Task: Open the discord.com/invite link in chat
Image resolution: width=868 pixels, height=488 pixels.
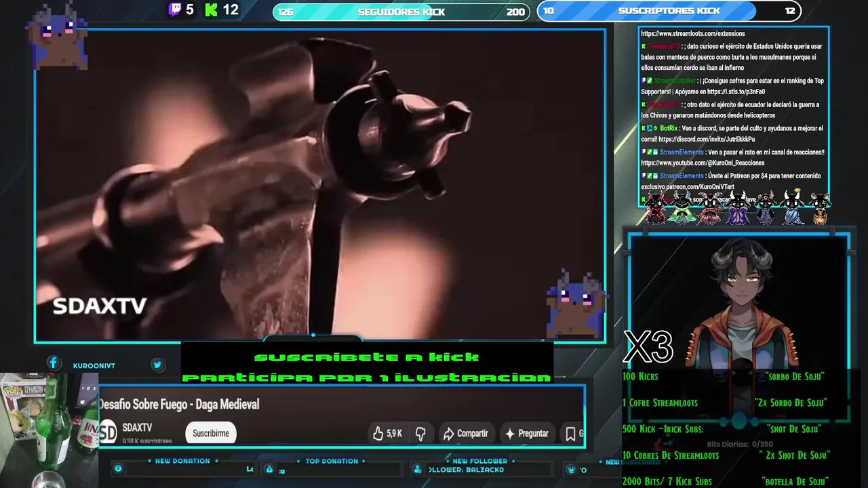Action: coord(707,139)
